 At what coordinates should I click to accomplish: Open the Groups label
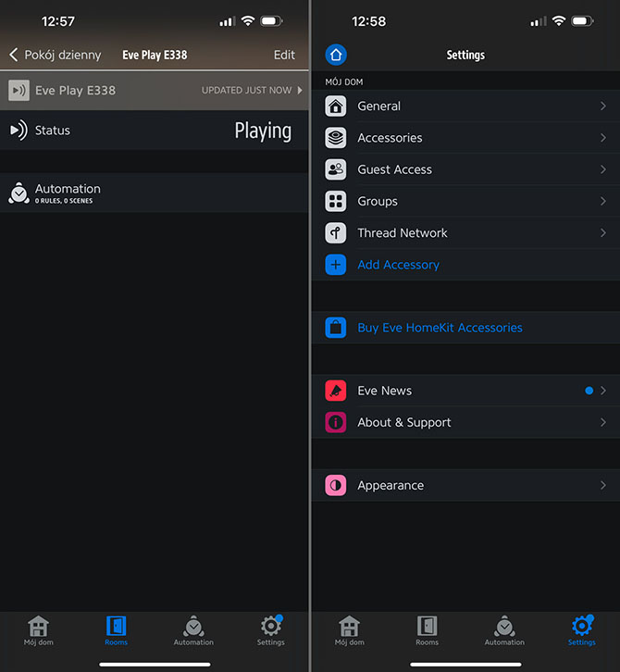(378, 201)
